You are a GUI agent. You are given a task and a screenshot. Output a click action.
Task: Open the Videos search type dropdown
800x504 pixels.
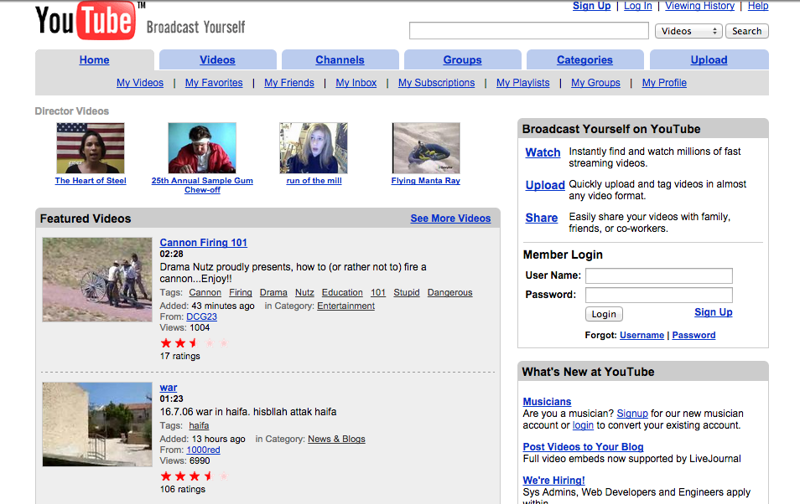coord(688,31)
